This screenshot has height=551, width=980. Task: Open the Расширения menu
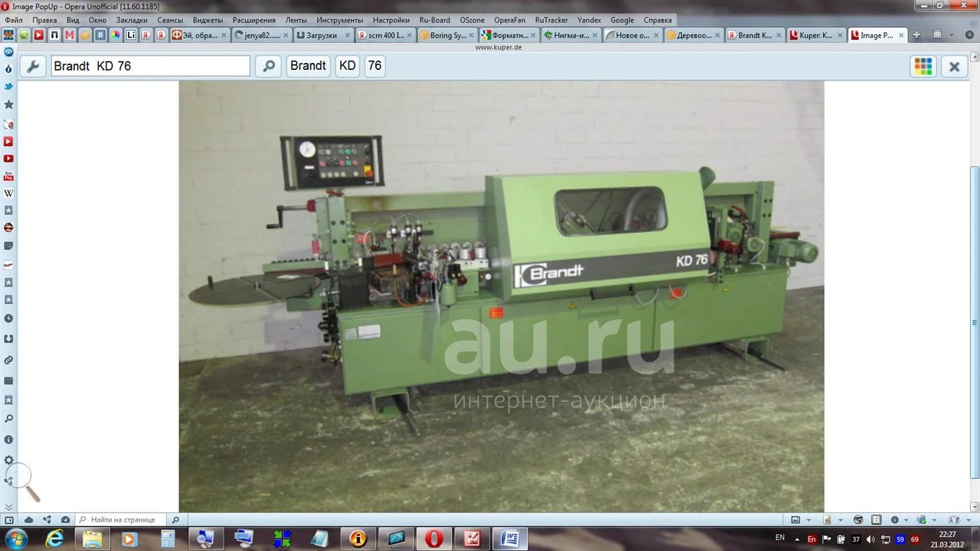[254, 20]
